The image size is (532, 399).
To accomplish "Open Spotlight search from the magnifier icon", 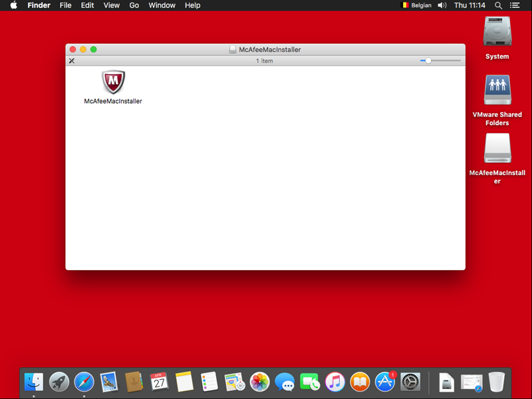I will (498, 5).
